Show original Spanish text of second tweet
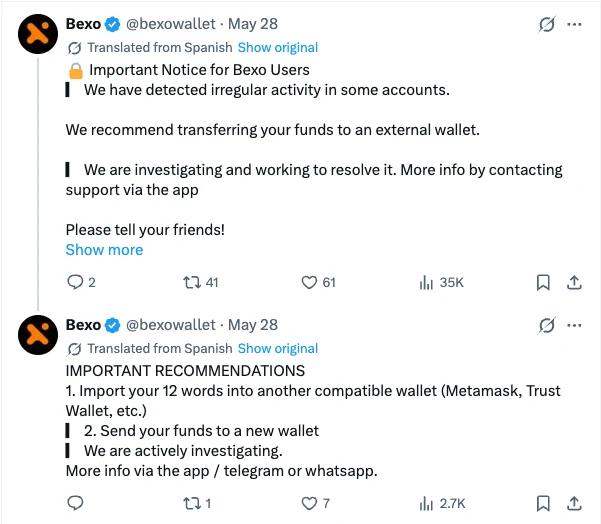This screenshot has width=601, height=524. pos(278,348)
